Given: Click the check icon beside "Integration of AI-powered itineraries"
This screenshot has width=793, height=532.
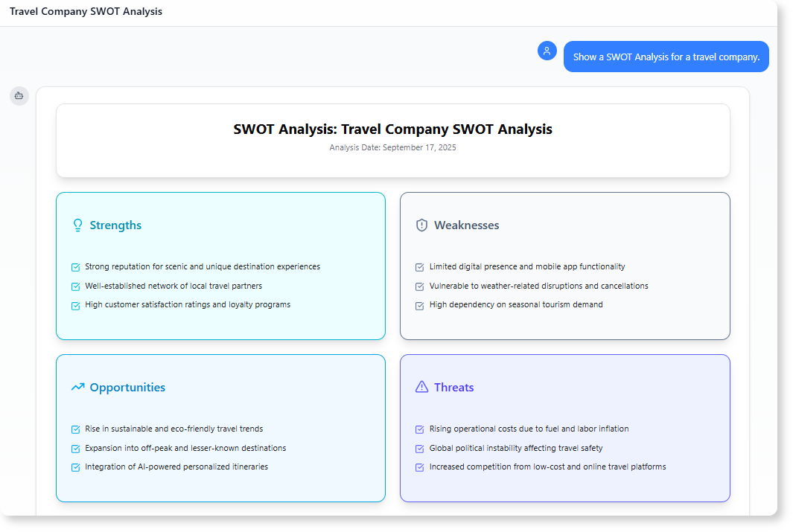Looking at the screenshot, I should pyautogui.click(x=75, y=467).
